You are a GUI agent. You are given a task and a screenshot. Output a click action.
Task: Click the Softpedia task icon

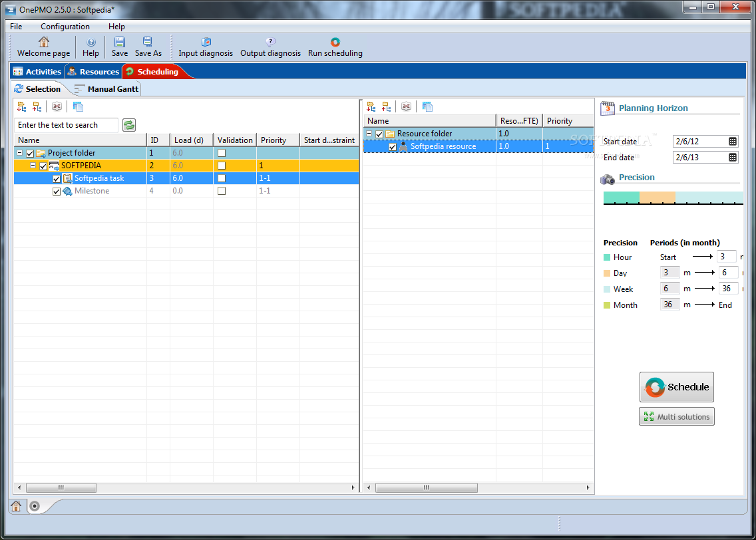pos(67,178)
